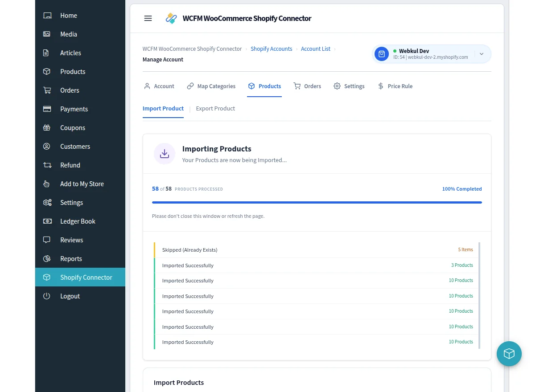Click the Ledger Book money icon
Image resolution: width=544 pixels, height=392 pixels.
point(47,221)
